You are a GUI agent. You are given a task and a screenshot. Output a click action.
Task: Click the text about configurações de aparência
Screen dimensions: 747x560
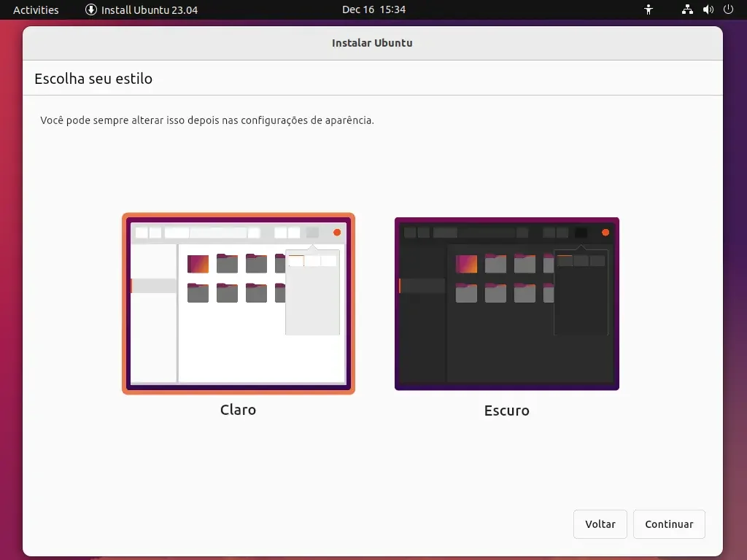coord(207,120)
